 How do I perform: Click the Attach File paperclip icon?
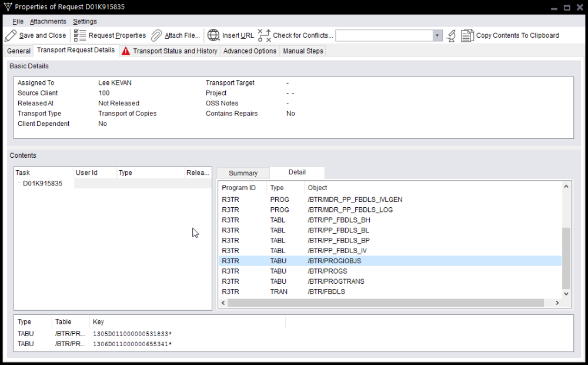(156, 35)
